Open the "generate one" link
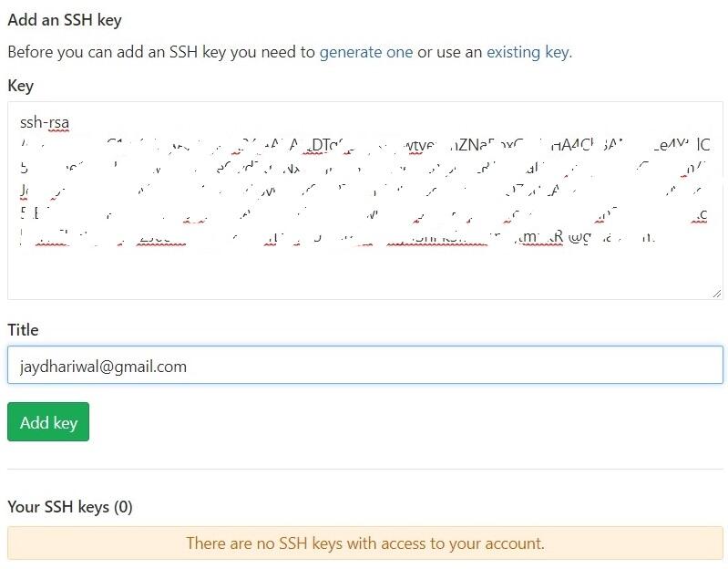Viewport: 728px width, 569px height. pos(365,52)
